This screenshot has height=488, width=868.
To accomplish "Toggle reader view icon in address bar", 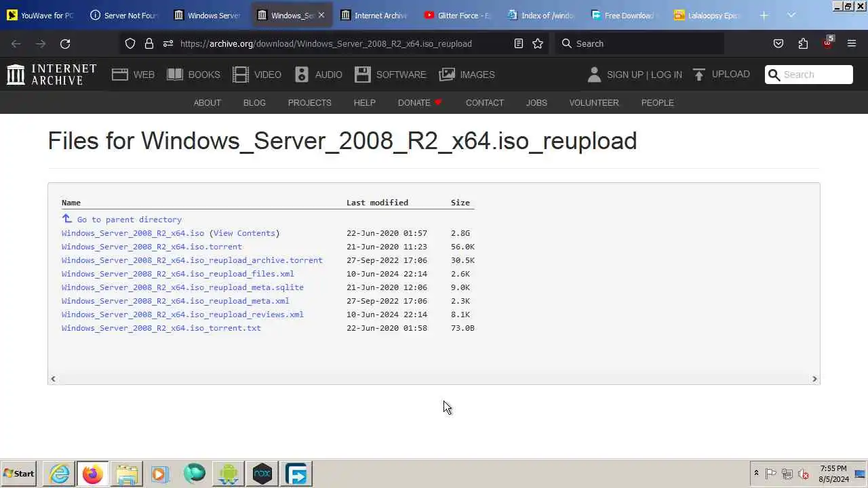I will tap(519, 43).
